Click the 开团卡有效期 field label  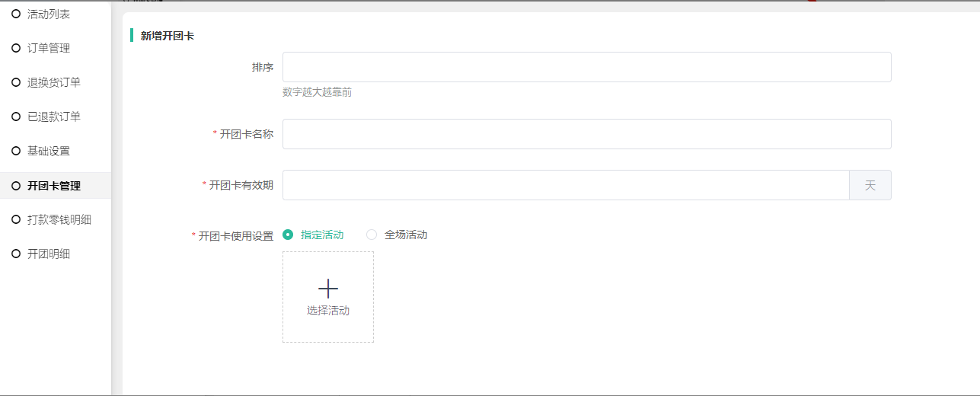pos(241,185)
